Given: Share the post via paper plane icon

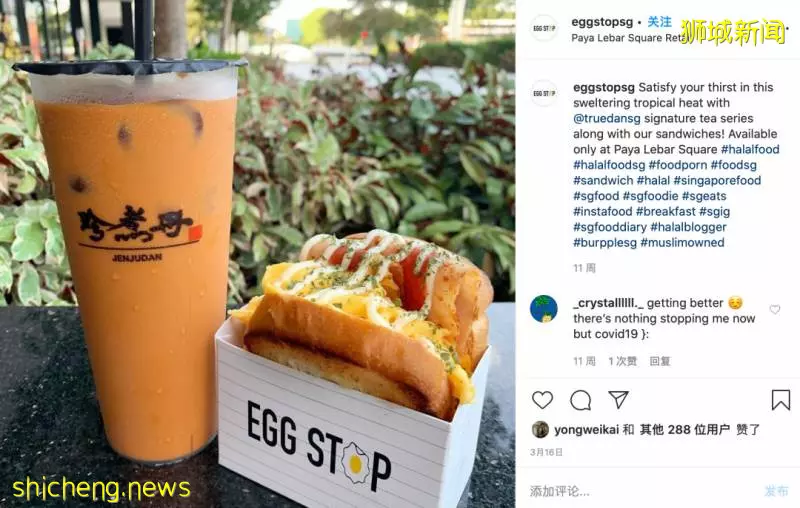Looking at the screenshot, I should coord(618,399).
